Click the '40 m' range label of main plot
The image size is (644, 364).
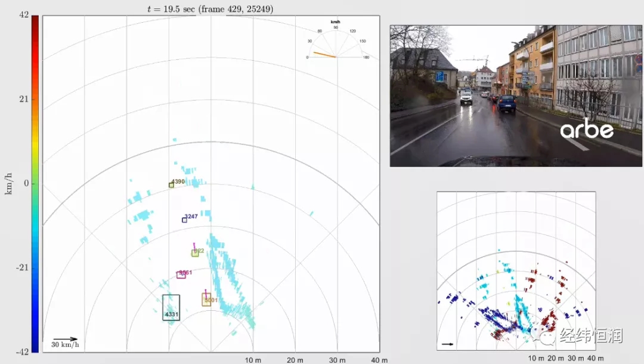tap(379, 360)
